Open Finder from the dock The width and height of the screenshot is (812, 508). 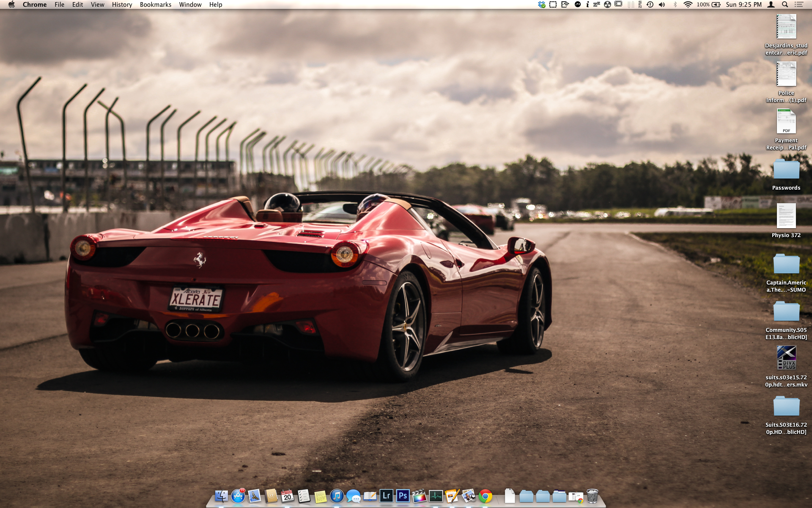point(221,496)
